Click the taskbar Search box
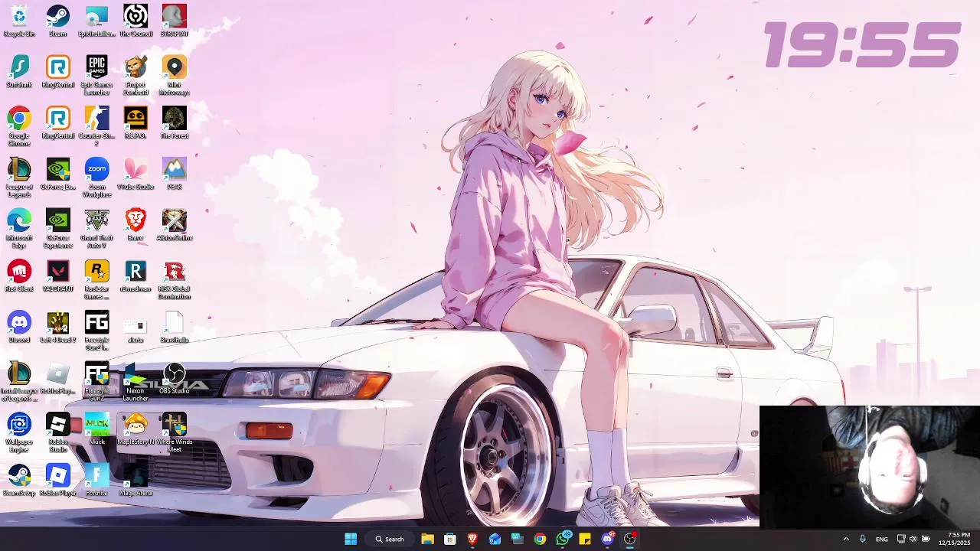The height and width of the screenshot is (551, 980). [390, 539]
